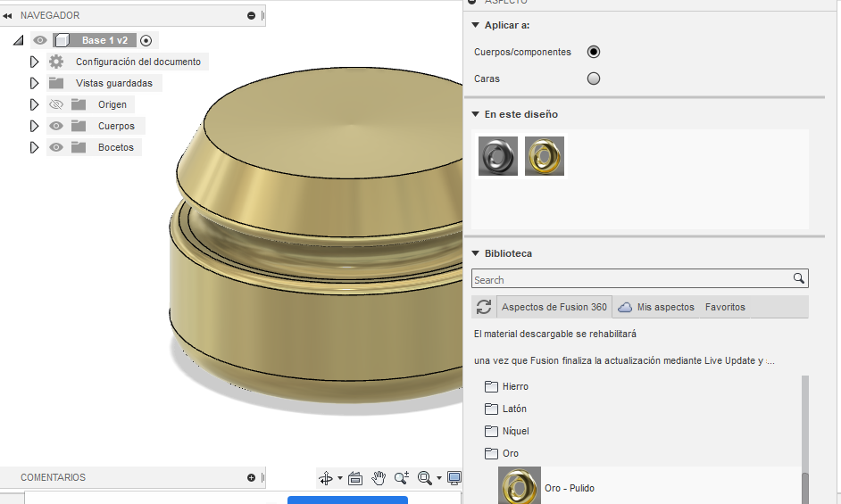
Task: Click the Comentarios panel title
Action: pos(53,477)
